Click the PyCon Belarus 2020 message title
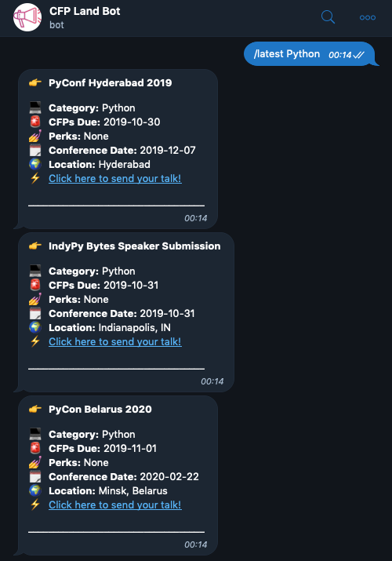Screen dimensions: 392x561 point(100,409)
